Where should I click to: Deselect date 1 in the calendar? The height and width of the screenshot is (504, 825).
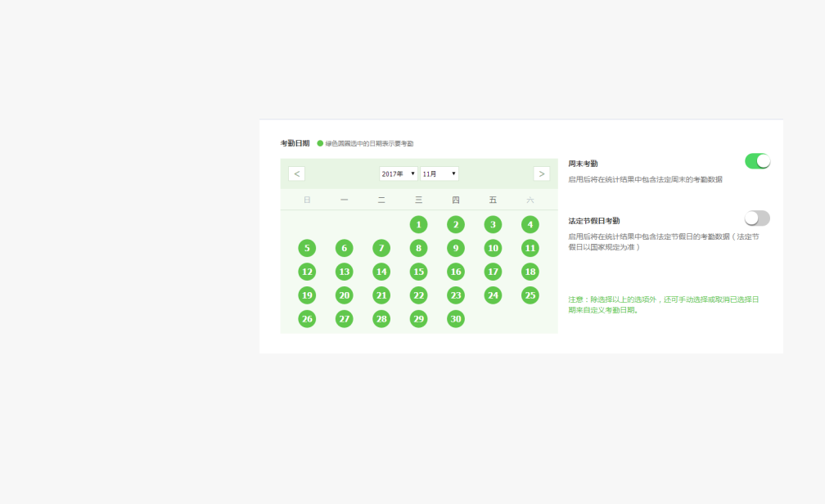point(418,224)
